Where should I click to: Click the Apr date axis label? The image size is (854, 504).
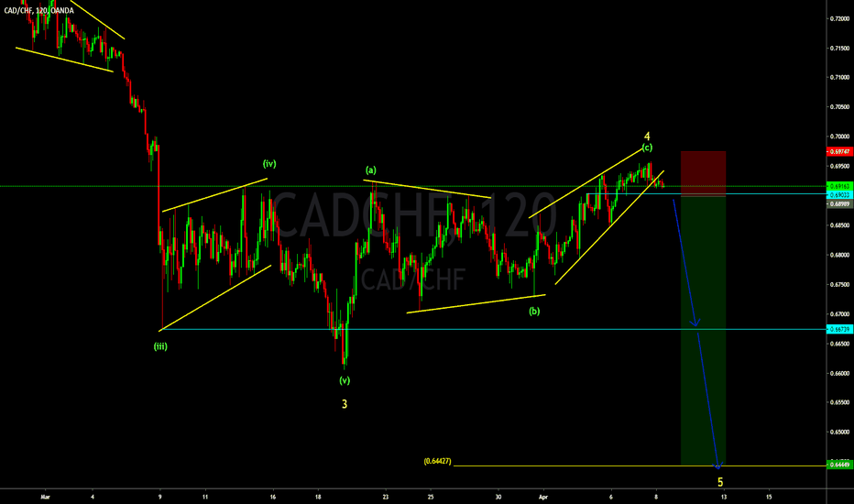542,497
